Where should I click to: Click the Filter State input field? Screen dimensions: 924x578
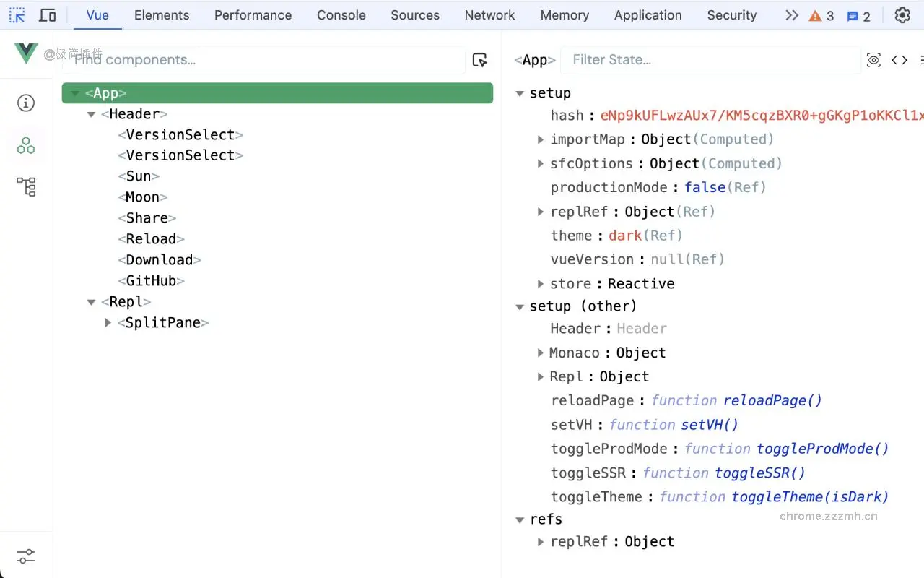(x=711, y=60)
